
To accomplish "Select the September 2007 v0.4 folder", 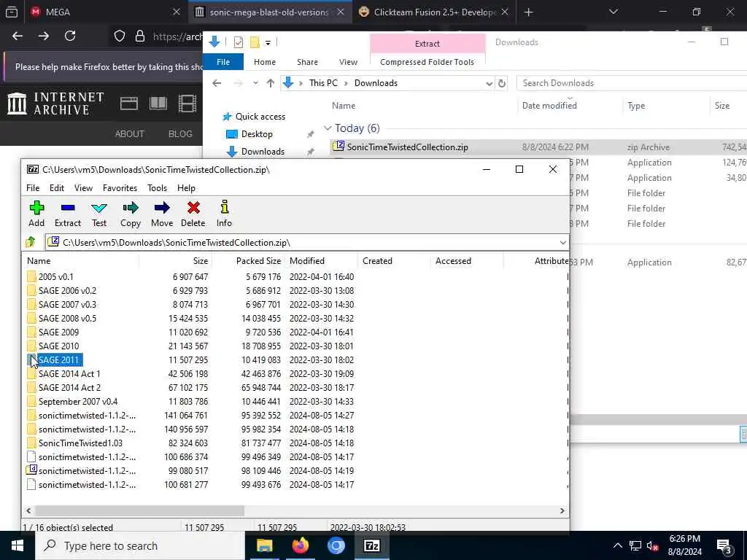I will click(x=78, y=402).
